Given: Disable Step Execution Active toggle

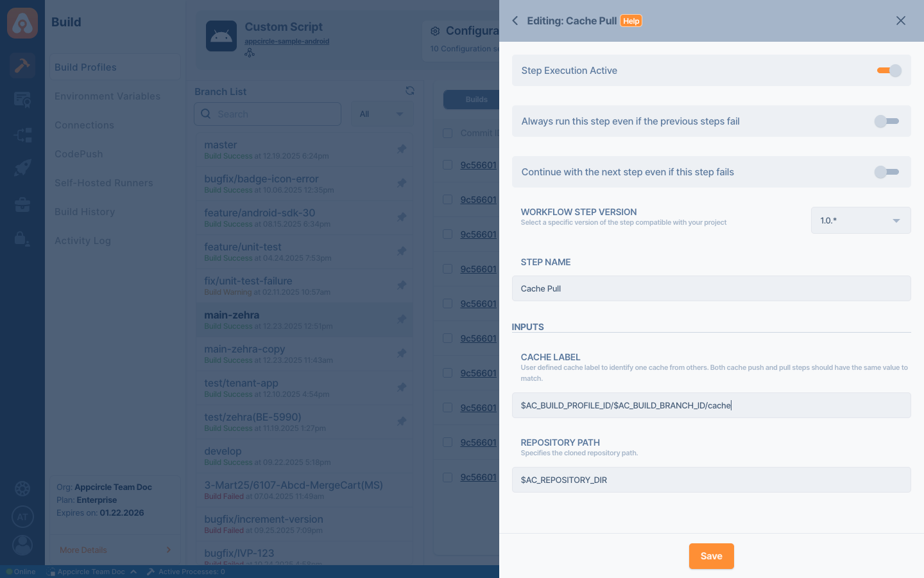Looking at the screenshot, I should point(889,71).
